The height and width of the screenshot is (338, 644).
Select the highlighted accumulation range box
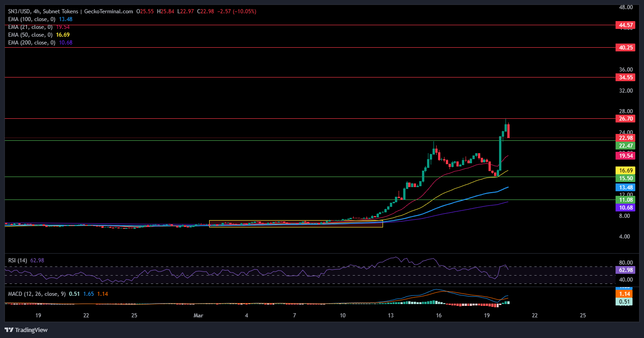[296, 223]
